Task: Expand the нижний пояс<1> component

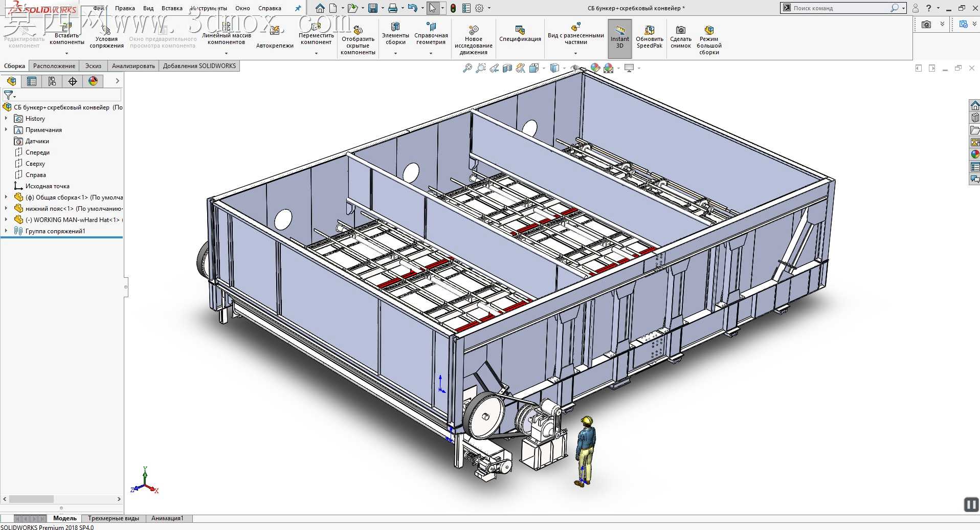Action: pos(6,209)
